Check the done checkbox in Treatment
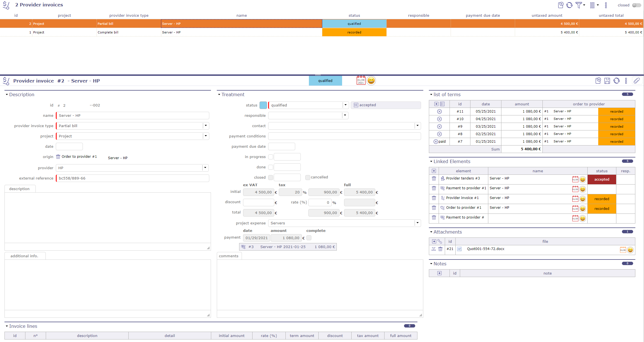The image size is (644, 342). coord(271,167)
